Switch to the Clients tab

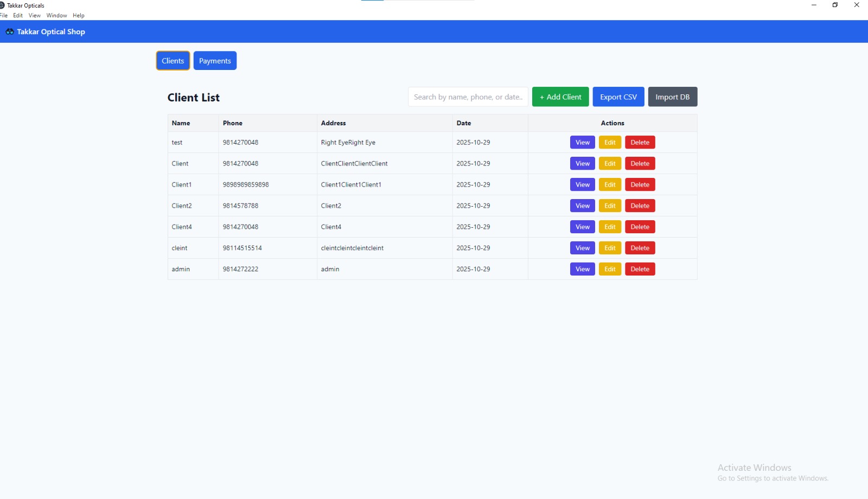tap(173, 60)
